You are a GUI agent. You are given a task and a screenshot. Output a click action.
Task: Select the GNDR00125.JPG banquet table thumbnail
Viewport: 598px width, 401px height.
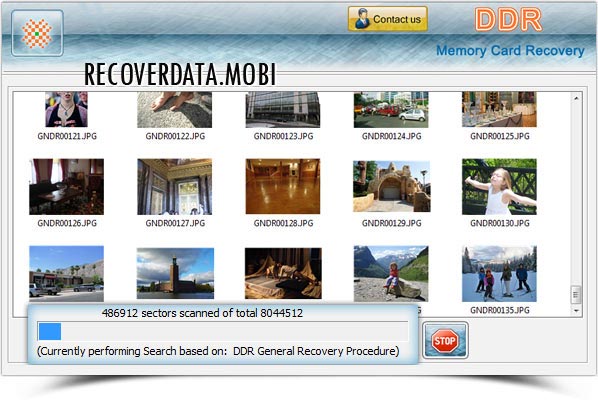pyautogui.click(x=499, y=109)
